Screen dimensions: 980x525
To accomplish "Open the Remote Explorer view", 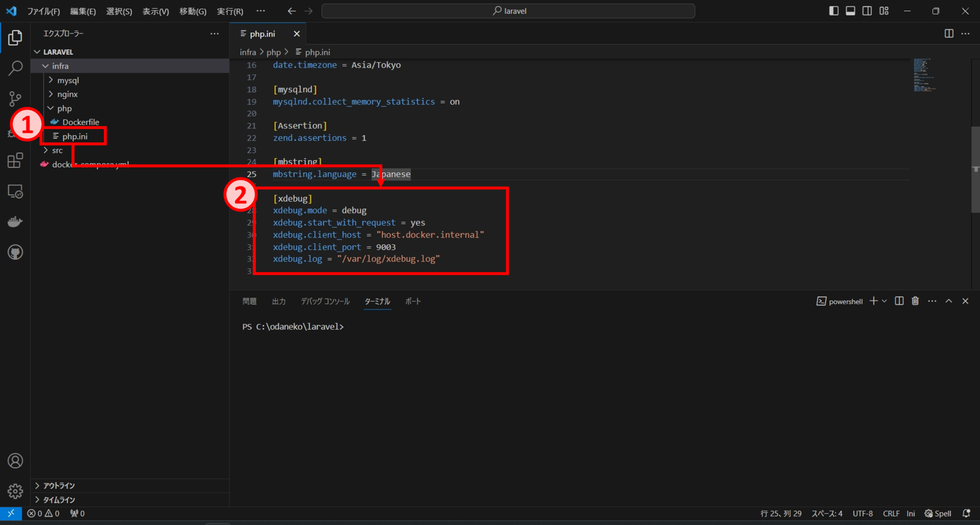I will [15, 191].
